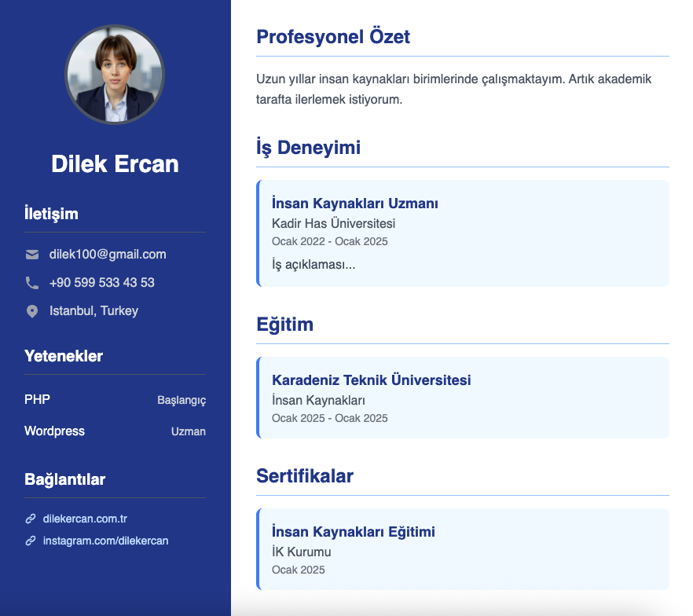Screen dimensions: 693x616
Task: Click the +90 599 533 43 53 phone number
Action: (101, 283)
